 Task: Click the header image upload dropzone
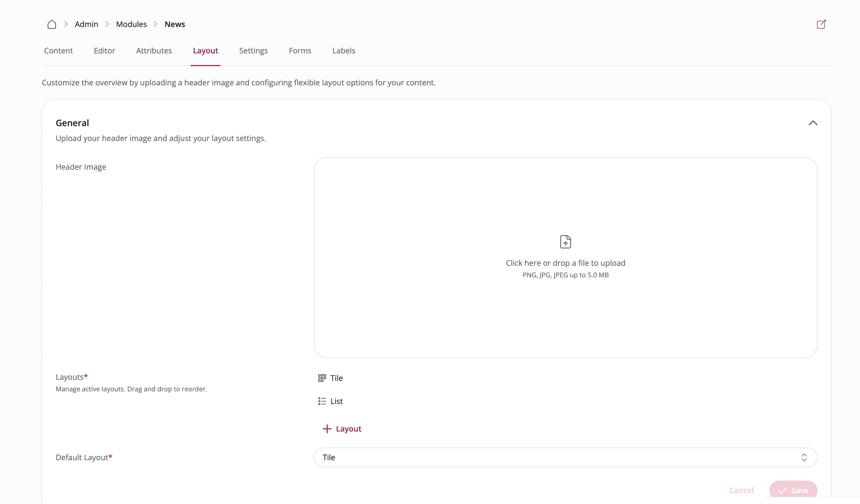(x=566, y=307)
